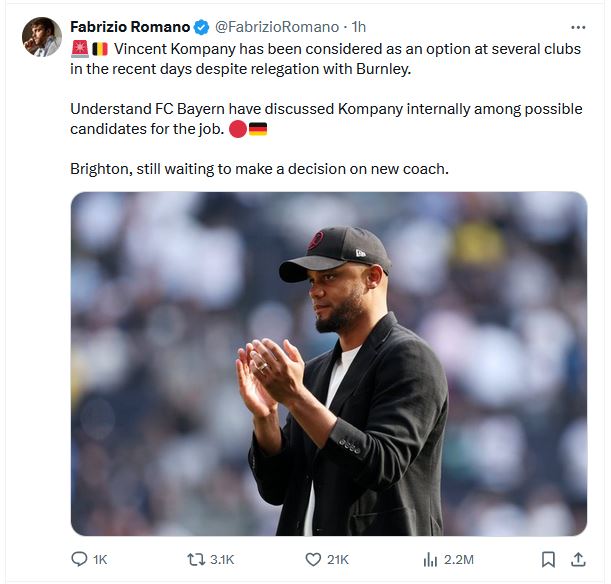Open the Vincent Kompany photo
Image resolution: width=611 pixels, height=584 pixels.
tap(329, 363)
